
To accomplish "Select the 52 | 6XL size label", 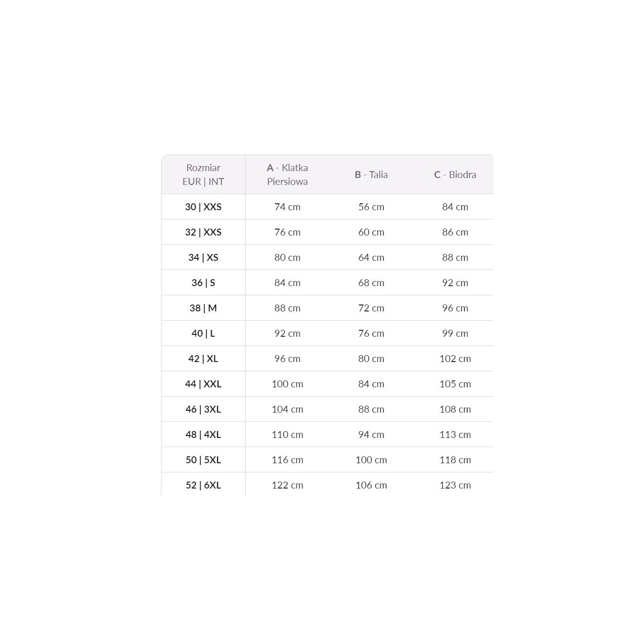I will click(203, 485).
